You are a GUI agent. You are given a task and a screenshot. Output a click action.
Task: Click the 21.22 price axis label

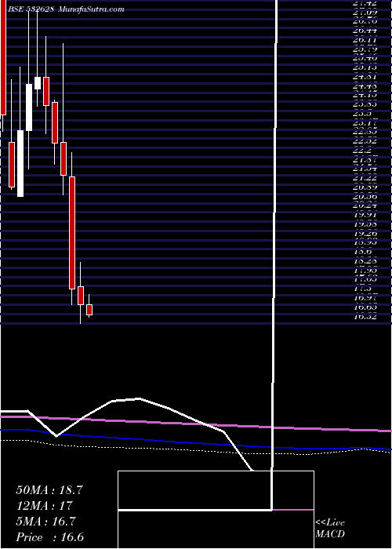tap(365, 178)
